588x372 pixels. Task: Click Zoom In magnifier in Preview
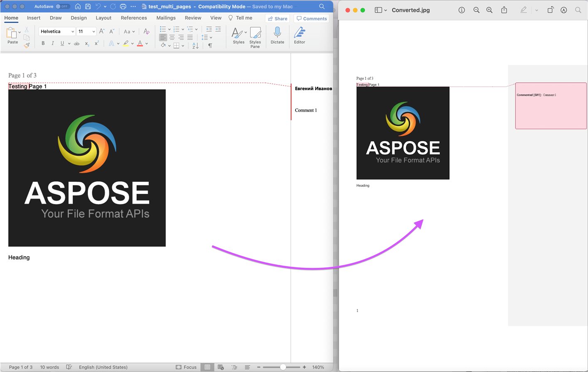[490, 10]
